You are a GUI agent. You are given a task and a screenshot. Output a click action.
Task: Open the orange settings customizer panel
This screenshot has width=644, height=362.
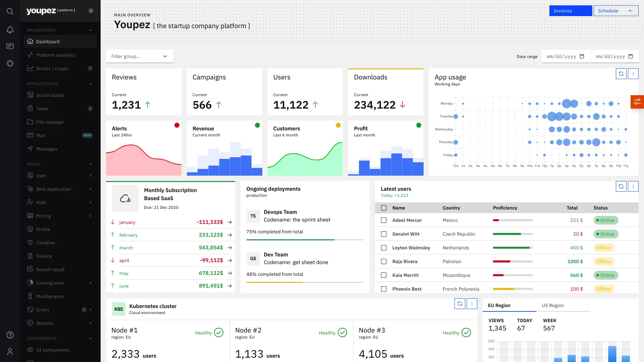637,102
